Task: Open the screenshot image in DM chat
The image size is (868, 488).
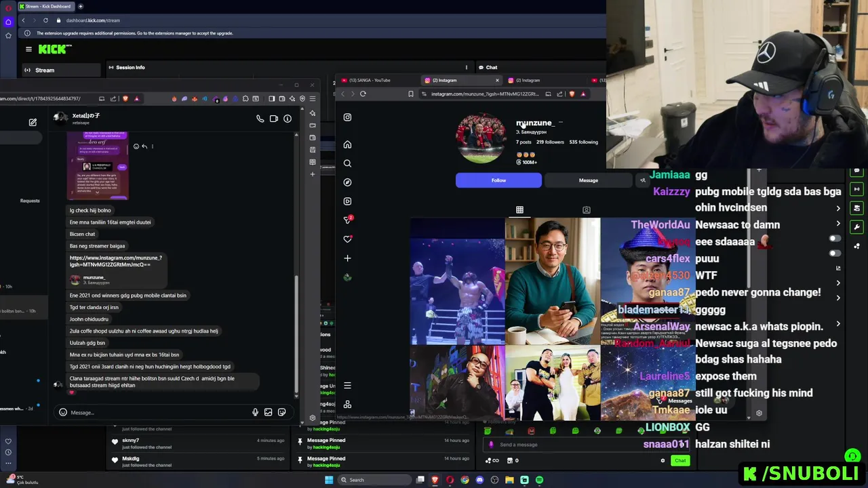Action: pyautogui.click(x=98, y=166)
